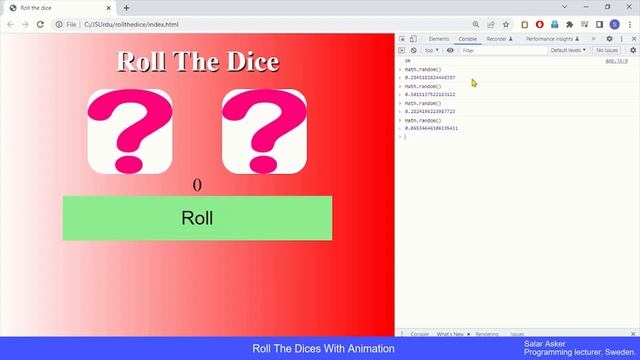The width and height of the screenshot is (640, 360).
Task: Switch to the Issues drawer tab
Action: [517, 334]
